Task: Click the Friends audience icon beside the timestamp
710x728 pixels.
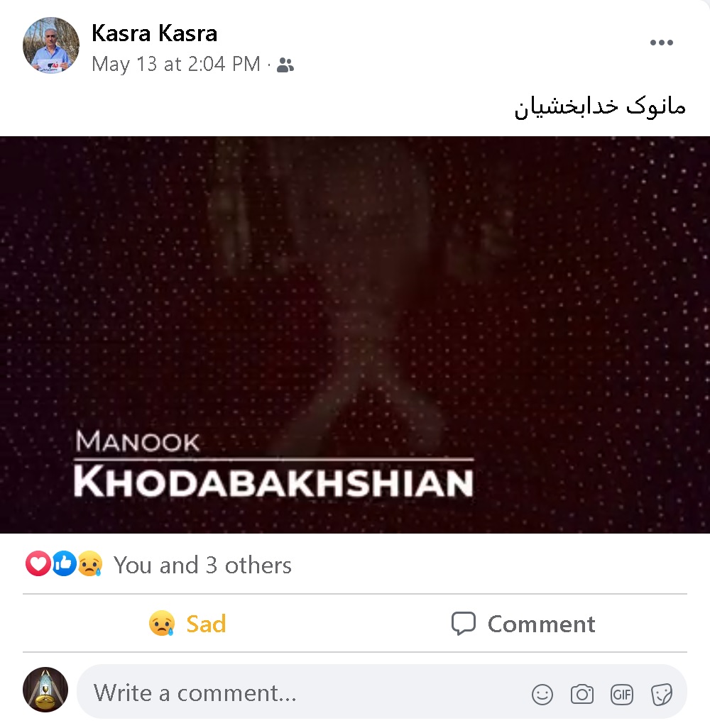Action: click(285, 65)
